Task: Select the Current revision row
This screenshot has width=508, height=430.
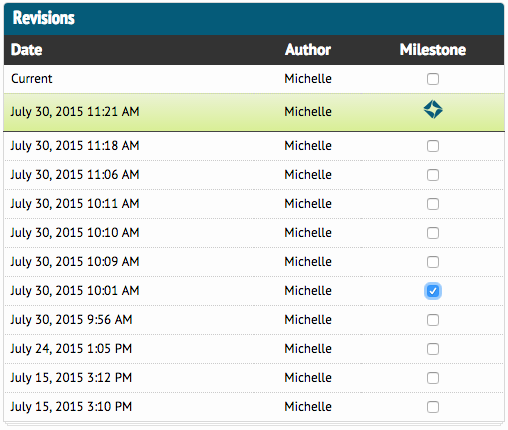Action: [254, 79]
